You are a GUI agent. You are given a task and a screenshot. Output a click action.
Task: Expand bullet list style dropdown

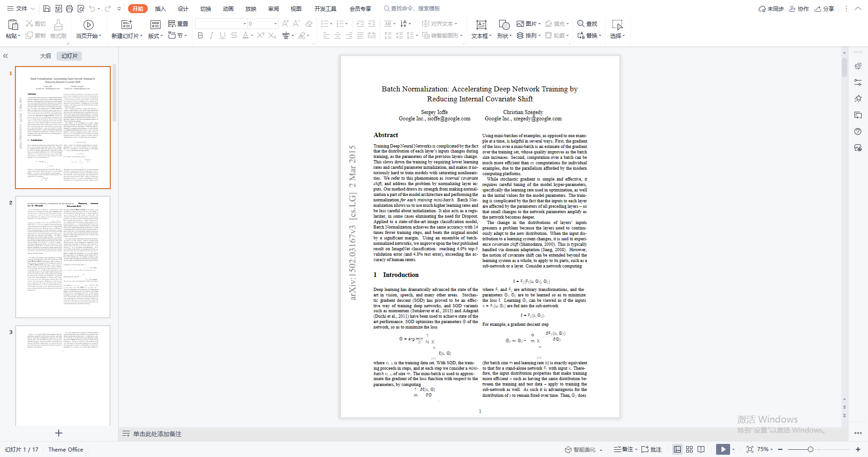tap(331, 24)
